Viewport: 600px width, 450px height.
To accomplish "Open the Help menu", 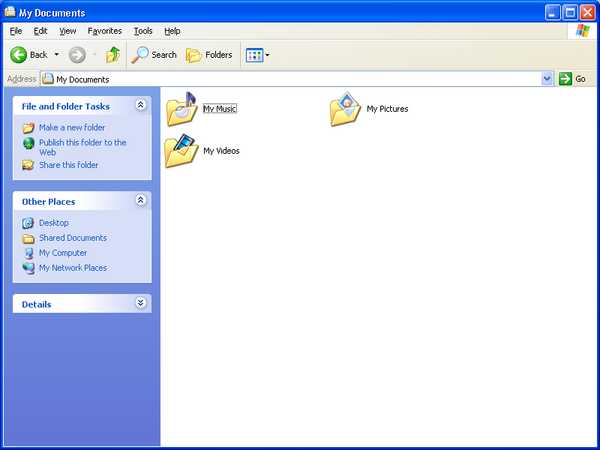I will [x=172, y=31].
